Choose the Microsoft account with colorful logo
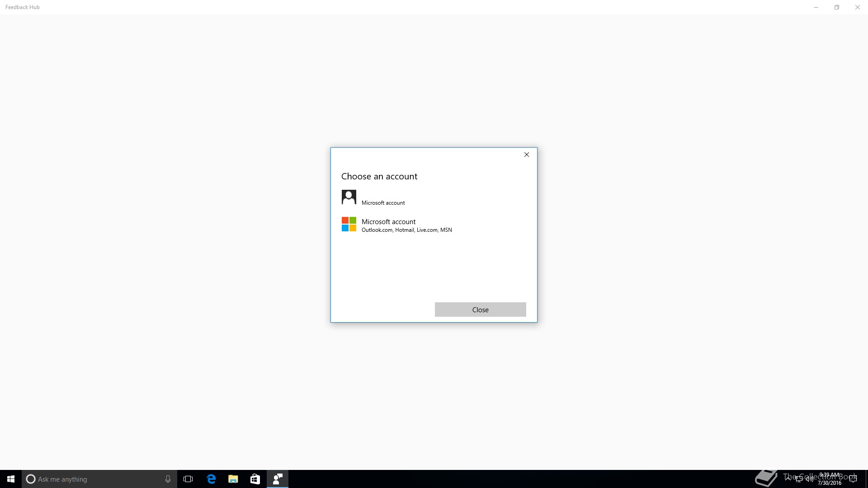The height and width of the screenshot is (488, 868). 434,225
